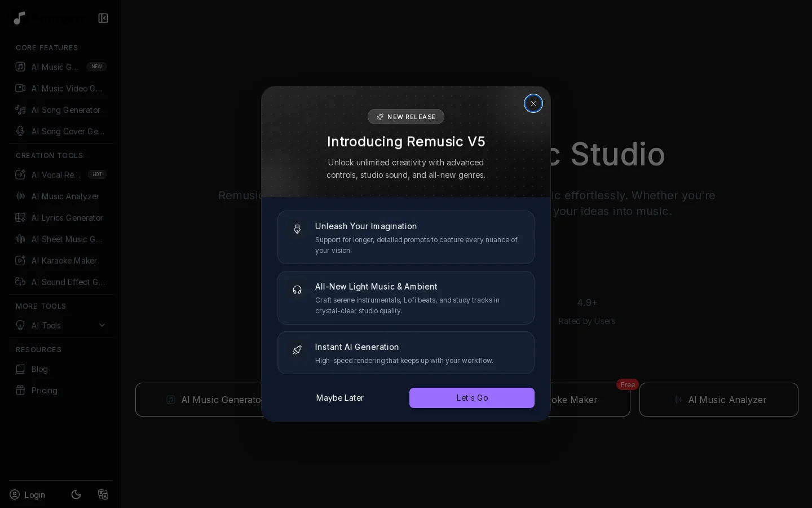Image resolution: width=812 pixels, height=508 pixels.
Task: Click the AI Tools lightbulb icon
Action: 20,325
